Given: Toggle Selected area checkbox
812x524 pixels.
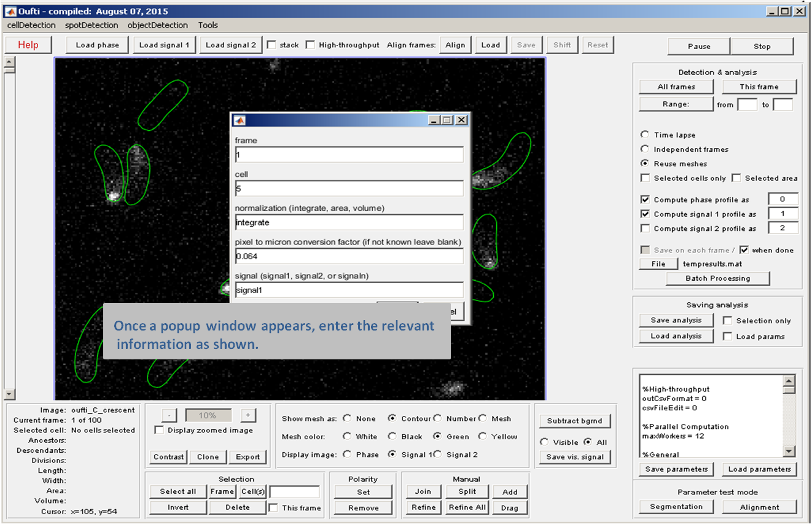Looking at the screenshot, I should pyautogui.click(x=736, y=178).
